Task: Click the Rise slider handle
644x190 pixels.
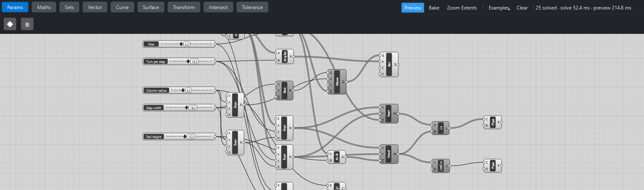Action: (x=181, y=44)
